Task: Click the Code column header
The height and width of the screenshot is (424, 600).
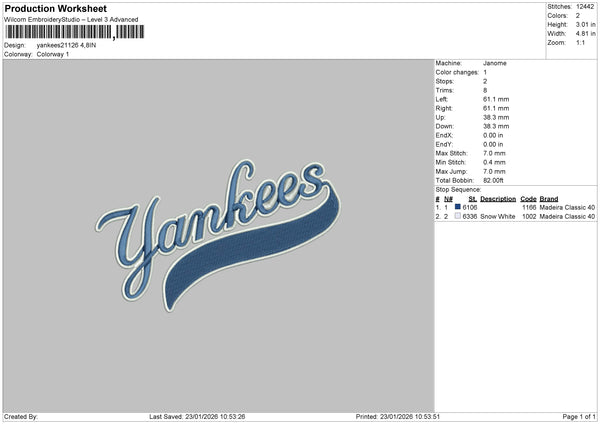Action: [x=528, y=199]
